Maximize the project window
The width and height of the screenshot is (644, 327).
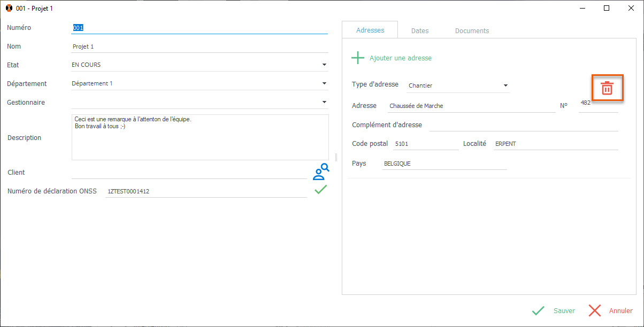coord(607,9)
